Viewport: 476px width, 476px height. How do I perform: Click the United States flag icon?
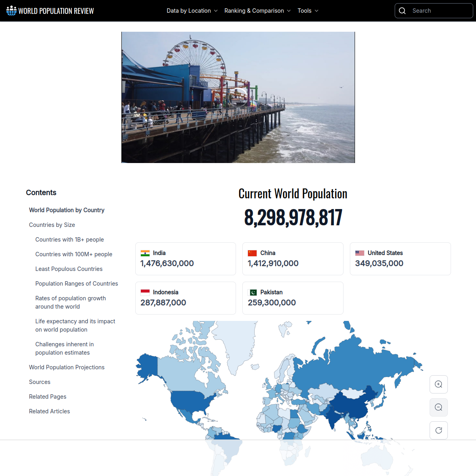click(360, 253)
